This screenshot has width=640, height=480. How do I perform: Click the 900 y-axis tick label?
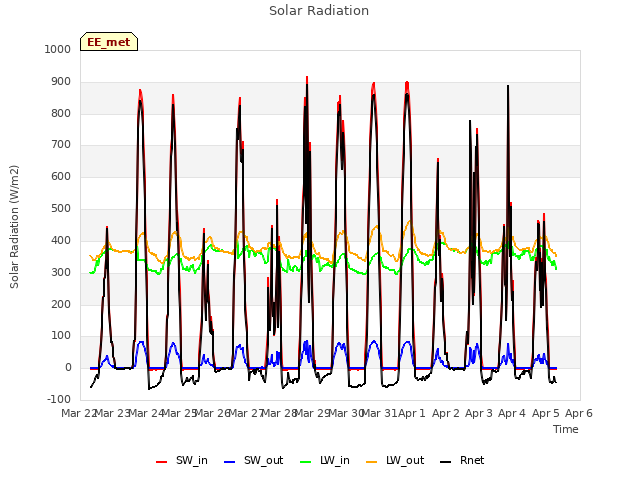[61, 82]
